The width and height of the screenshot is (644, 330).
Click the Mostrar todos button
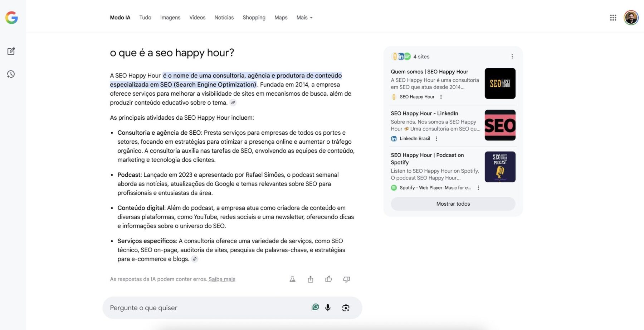pyautogui.click(x=453, y=204)
